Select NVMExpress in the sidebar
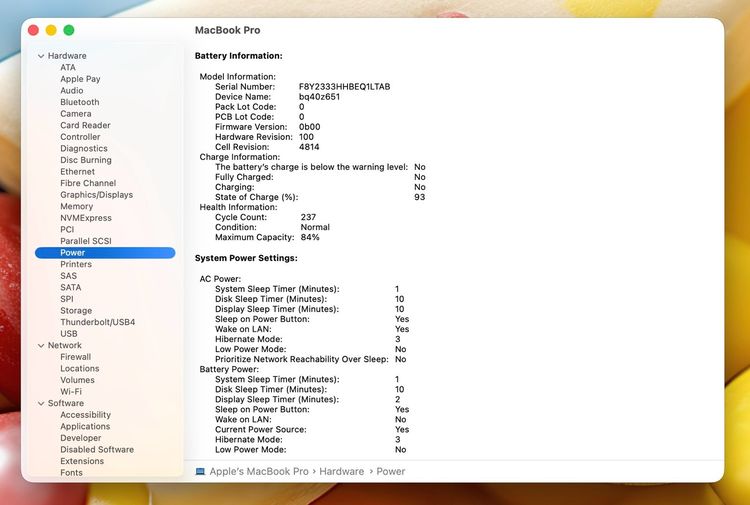750x505 pixels. pyautogui.click(x=86, y=218)
